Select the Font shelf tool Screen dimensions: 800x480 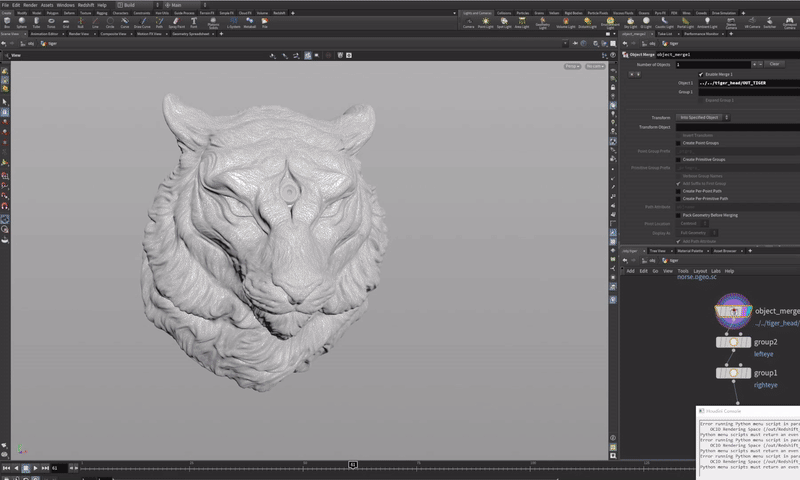coord(194,22)
